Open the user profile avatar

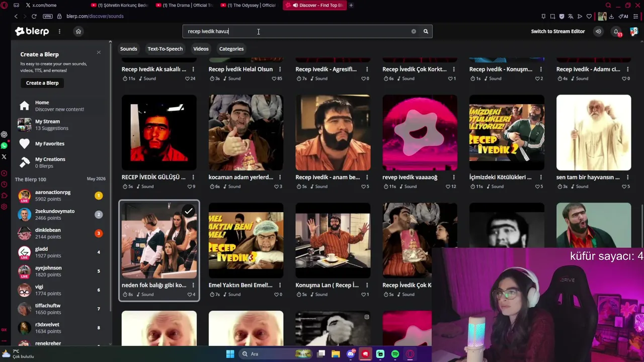click(x=634, y=31)
